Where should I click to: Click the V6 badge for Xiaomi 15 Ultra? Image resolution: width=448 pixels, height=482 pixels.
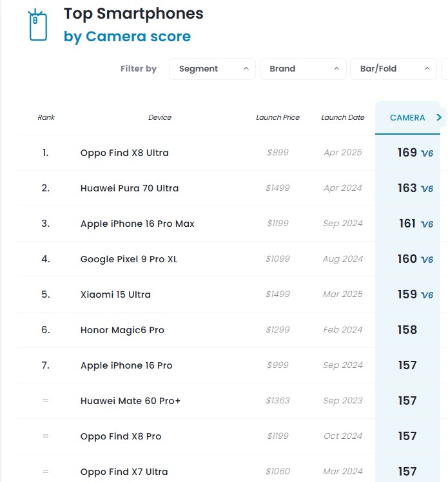coord(427,295)
